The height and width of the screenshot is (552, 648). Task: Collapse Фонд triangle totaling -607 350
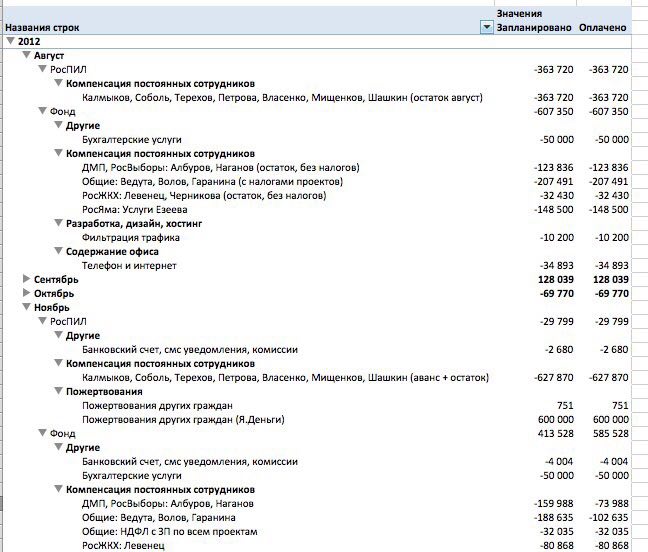(43, 111)
